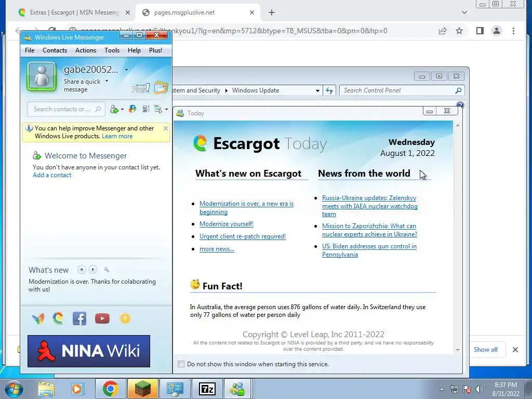Click the Learn more link
This screenshot has width=532, height=399.
pos(117,136)
